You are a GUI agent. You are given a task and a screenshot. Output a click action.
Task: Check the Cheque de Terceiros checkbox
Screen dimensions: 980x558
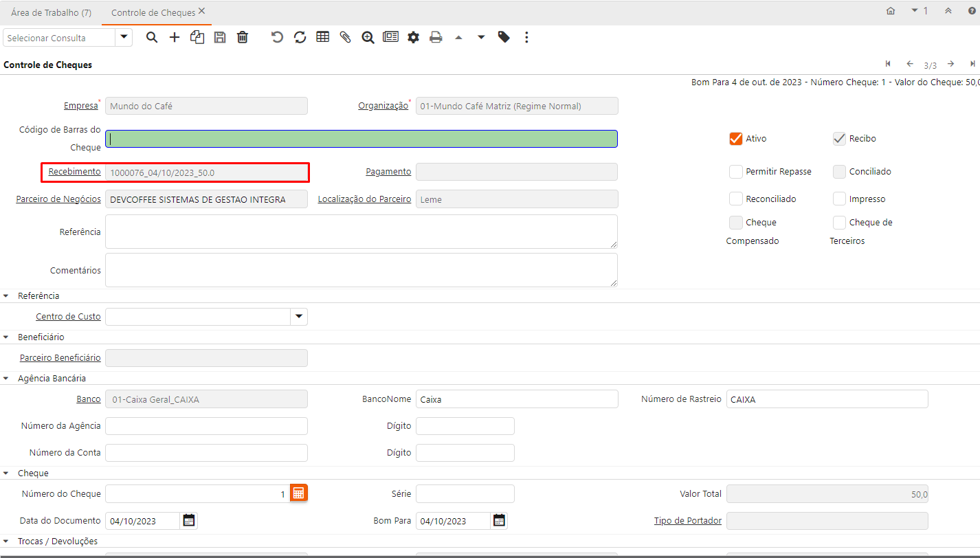pos(839,223)
